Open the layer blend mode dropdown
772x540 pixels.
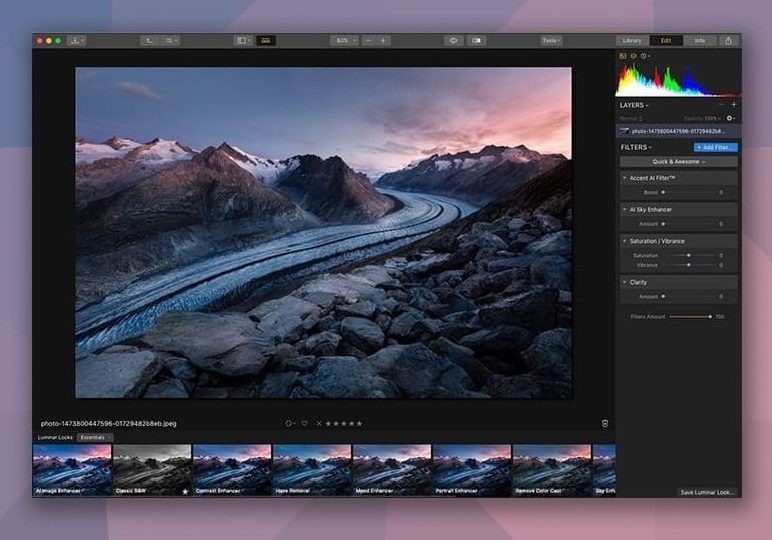(631, 119)
